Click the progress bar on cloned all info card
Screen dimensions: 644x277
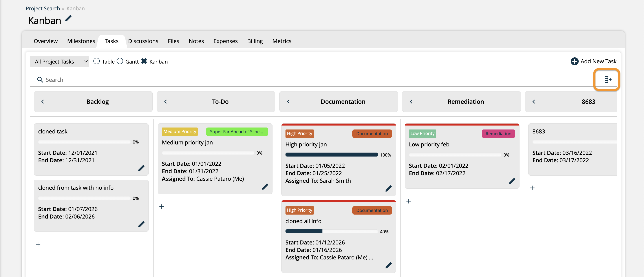coord(331,231)
